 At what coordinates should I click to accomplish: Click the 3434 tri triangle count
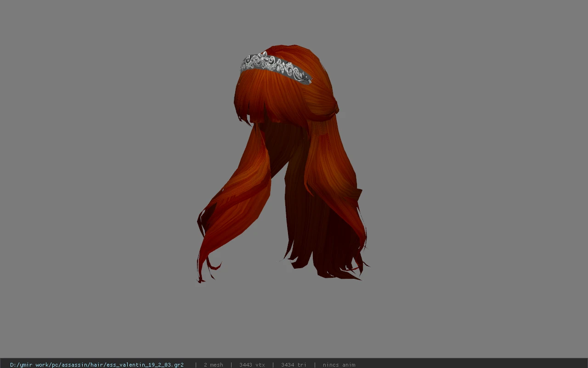point(294,365)
